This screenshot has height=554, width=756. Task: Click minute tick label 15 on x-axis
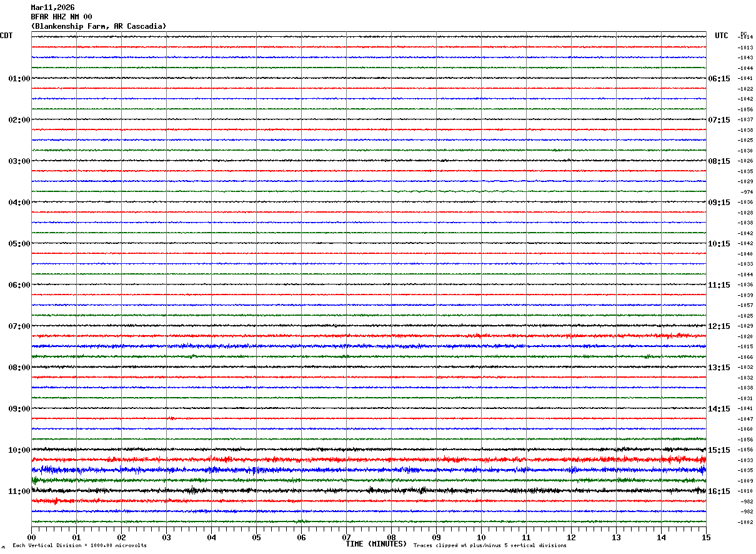[x=706, y=537]
